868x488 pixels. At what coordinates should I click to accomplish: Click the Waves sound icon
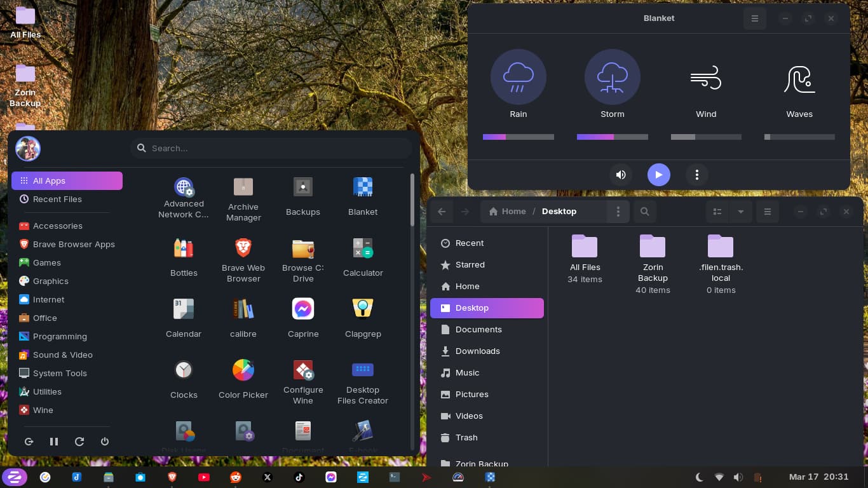click(799, 78)
